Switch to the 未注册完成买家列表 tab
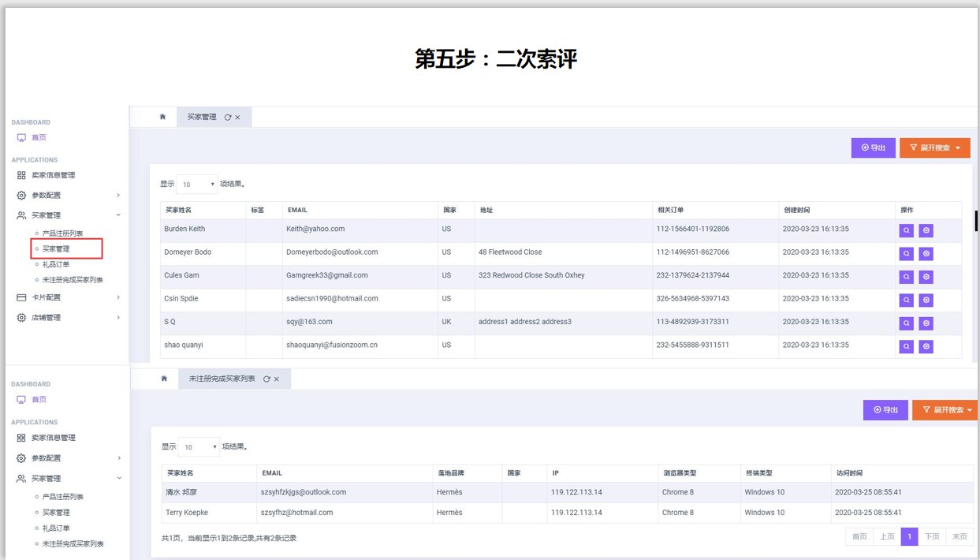Viewport: 980px width, 560px height. coord(222,379)
